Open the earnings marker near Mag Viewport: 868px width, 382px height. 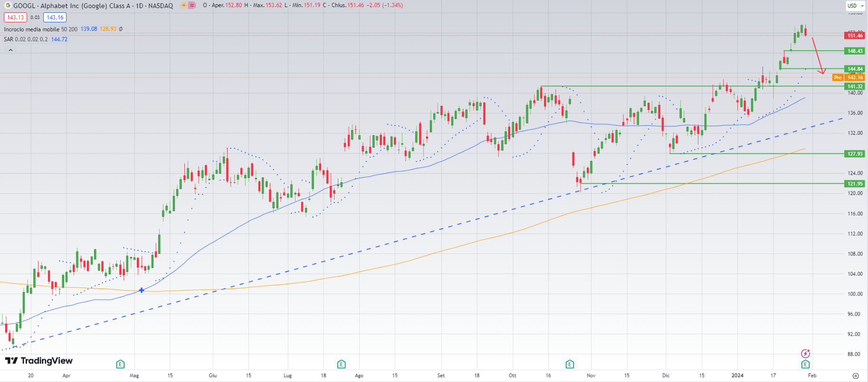click(120, 364)
